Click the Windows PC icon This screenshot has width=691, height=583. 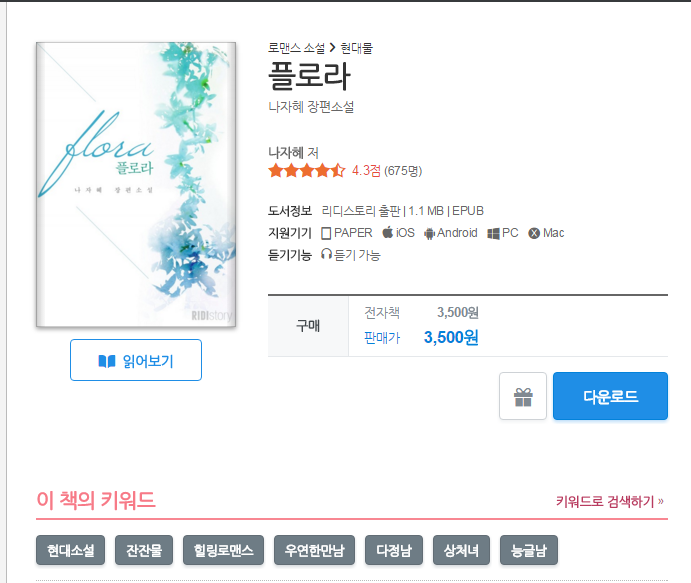tap(493, 234)
